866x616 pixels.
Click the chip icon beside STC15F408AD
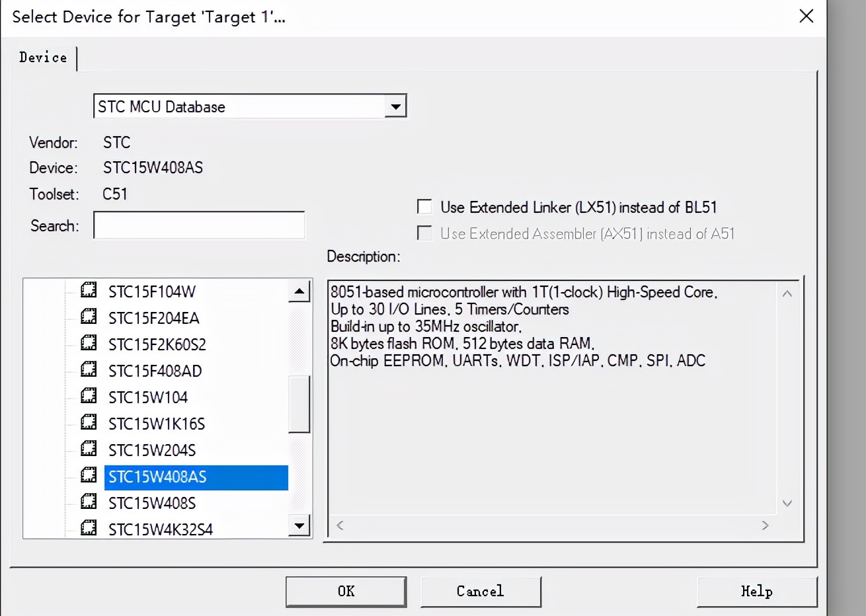coord(89,369)
